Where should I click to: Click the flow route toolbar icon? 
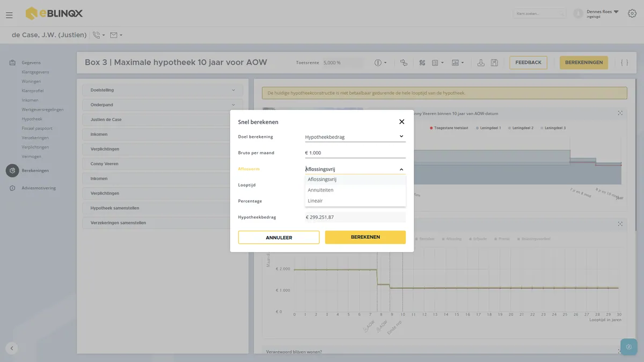click(x=404, y=63)
